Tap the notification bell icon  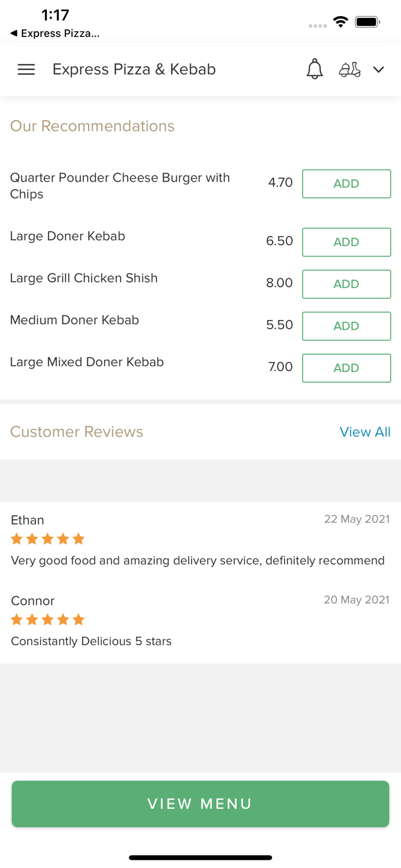point(315,69)
